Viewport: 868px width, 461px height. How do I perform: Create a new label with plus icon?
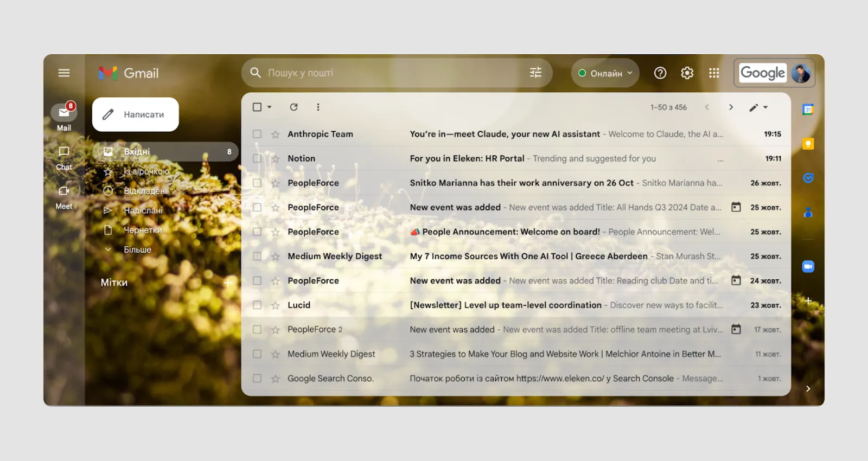coord(228,282)
